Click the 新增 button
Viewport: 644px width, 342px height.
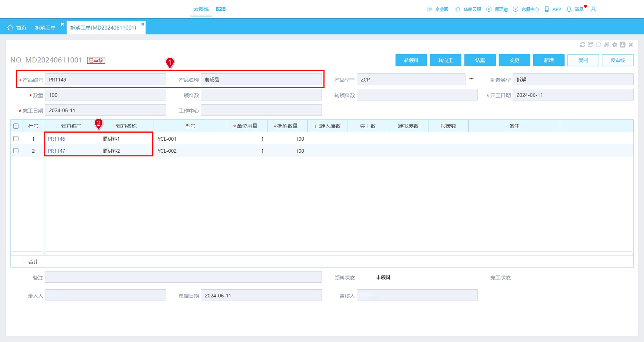coord(549,60)
